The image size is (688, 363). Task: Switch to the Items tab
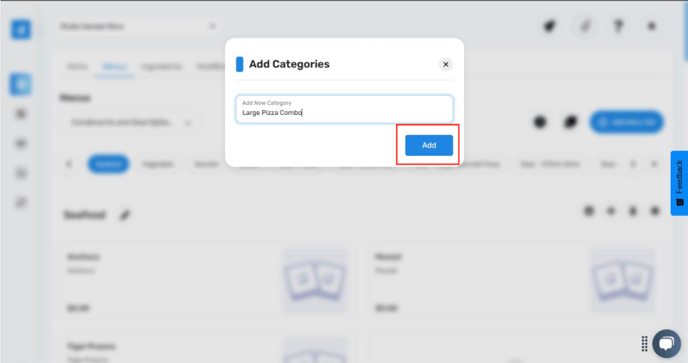tap(77, 67)
